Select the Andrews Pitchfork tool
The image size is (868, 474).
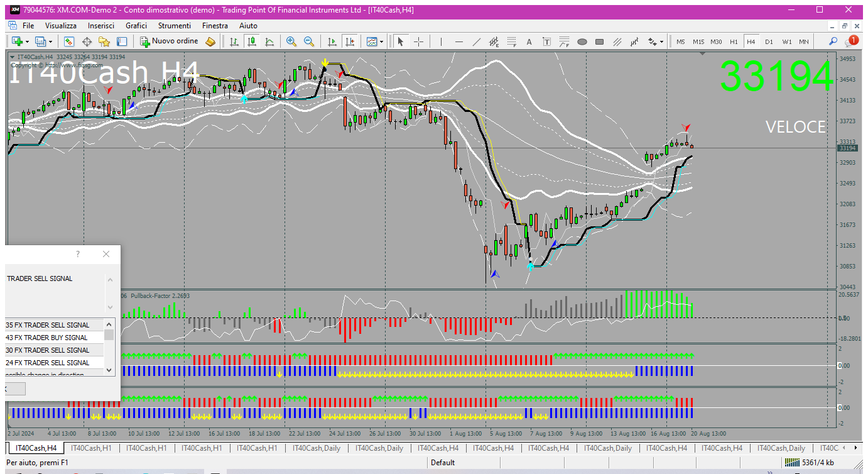(617, 41)
